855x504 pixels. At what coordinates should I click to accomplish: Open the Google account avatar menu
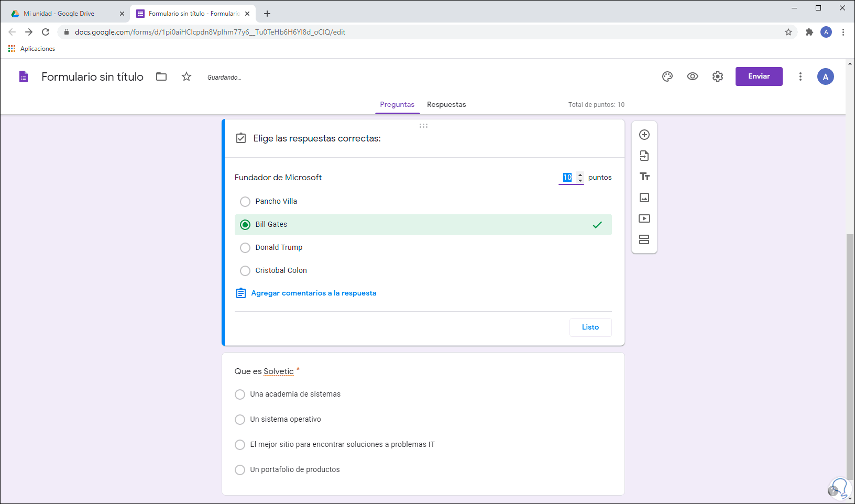pos(826,77)
